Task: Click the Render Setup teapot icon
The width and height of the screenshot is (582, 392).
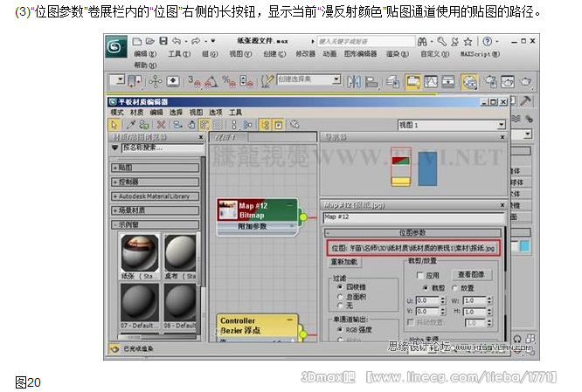Action: pos(491,81)
